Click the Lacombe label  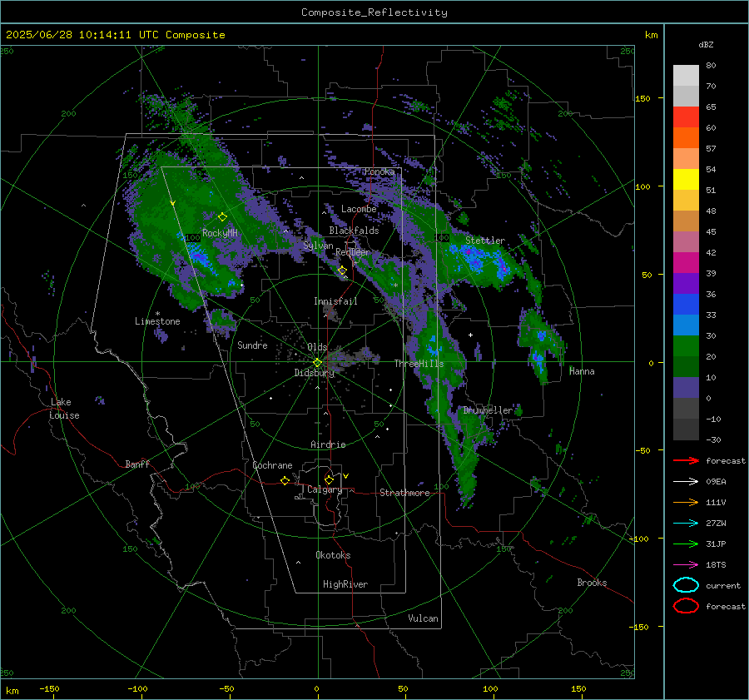tap(359, 209)
